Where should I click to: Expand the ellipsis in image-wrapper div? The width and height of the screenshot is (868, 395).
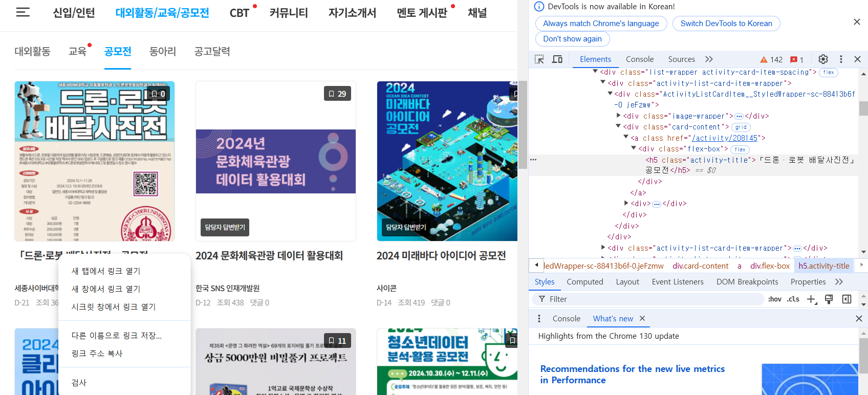tap(739, 117)
